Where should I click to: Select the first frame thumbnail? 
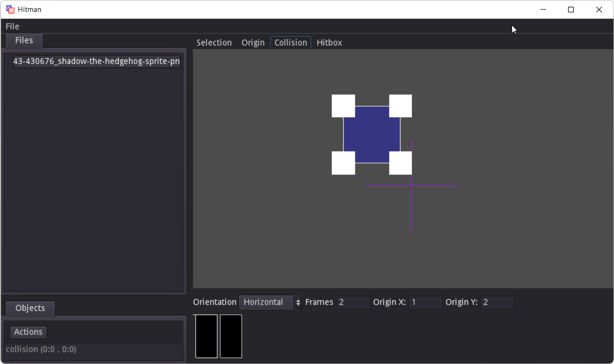click(206, 336)
